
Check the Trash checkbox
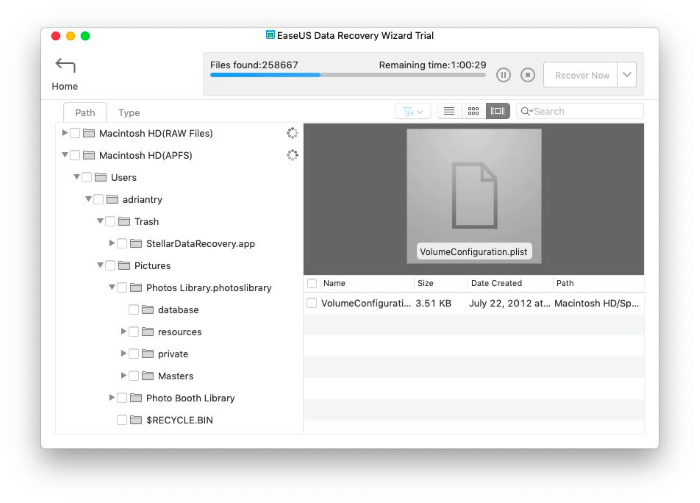(110, 221)
